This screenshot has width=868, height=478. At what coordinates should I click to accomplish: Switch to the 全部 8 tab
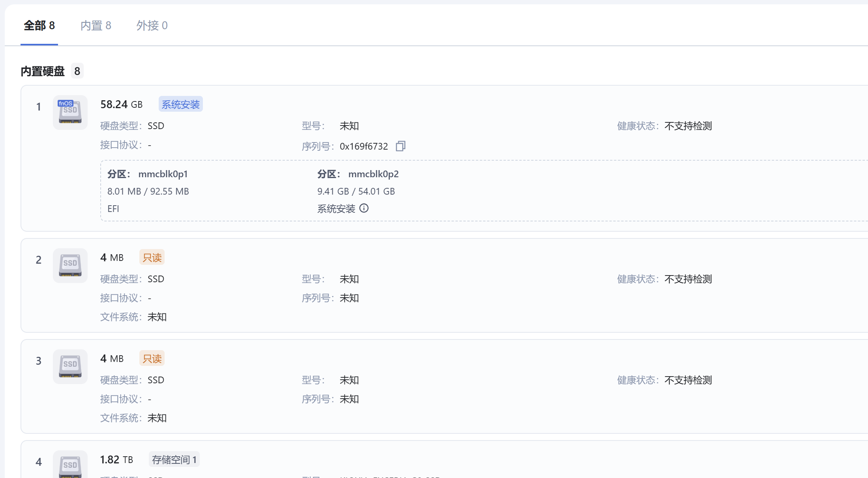coord(39,26)
